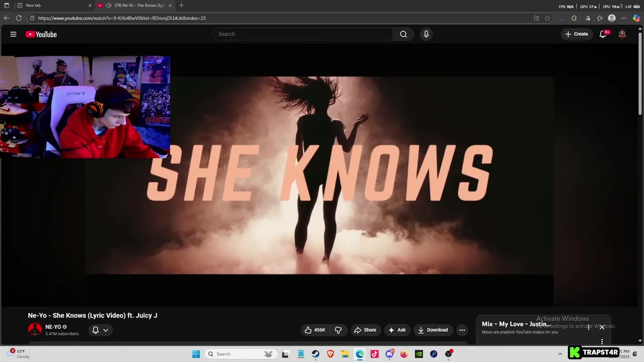Select the Ne-Yo She Knows browser tab
Screen dimensions: 644x362
point(135,6)
